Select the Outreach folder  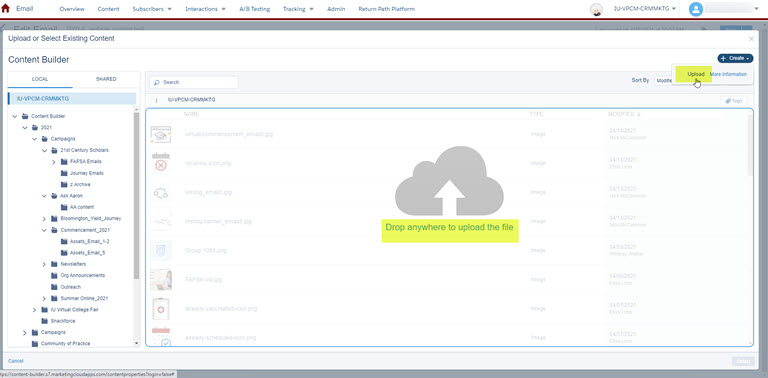click(x=71, y=287)
